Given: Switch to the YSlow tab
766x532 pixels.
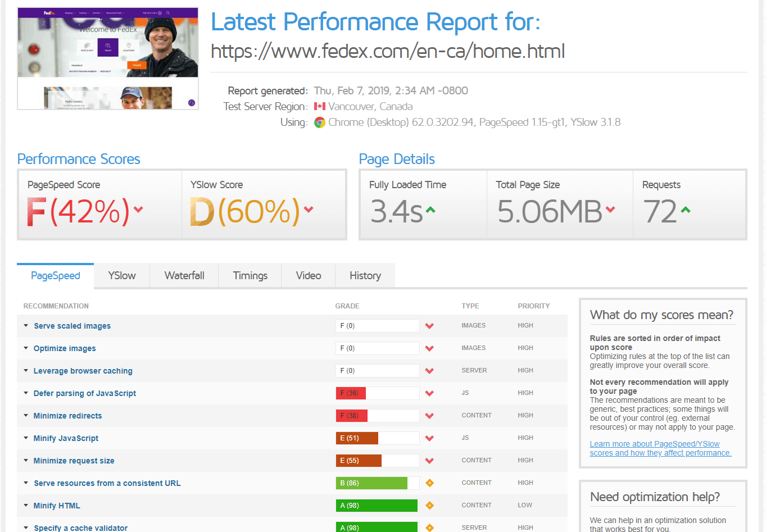Looking at the screenshot, I should click(x=122, y=276).
